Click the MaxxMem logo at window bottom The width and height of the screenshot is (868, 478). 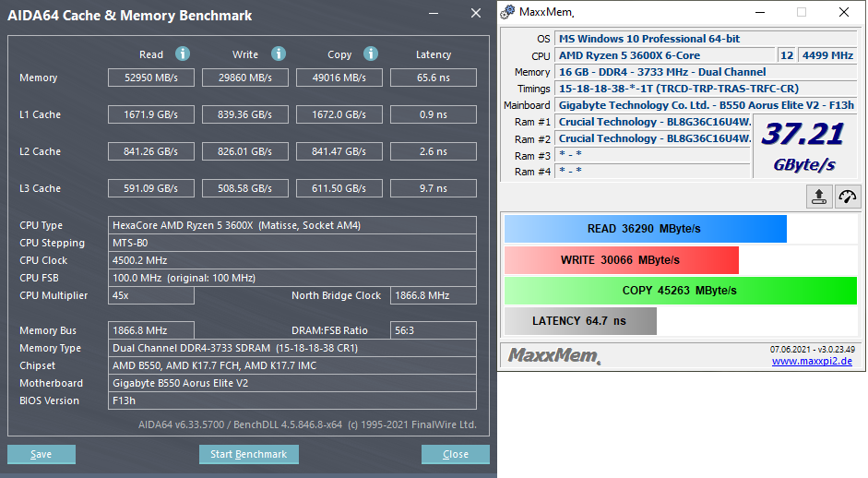point(553,355)
